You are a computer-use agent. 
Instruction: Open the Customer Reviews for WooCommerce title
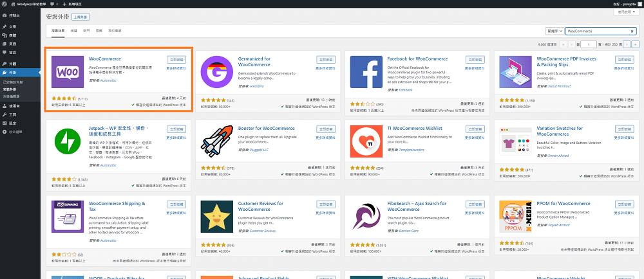coord(261,206)
